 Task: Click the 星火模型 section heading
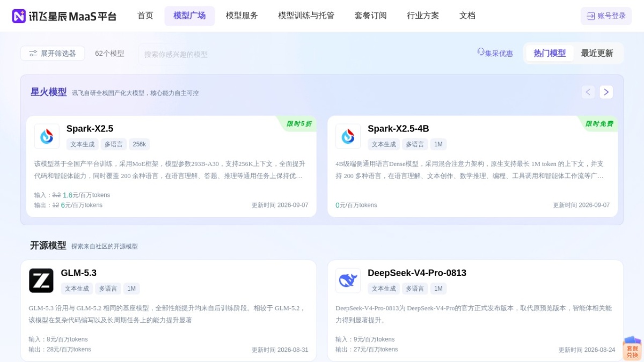(x=48, y=92)
